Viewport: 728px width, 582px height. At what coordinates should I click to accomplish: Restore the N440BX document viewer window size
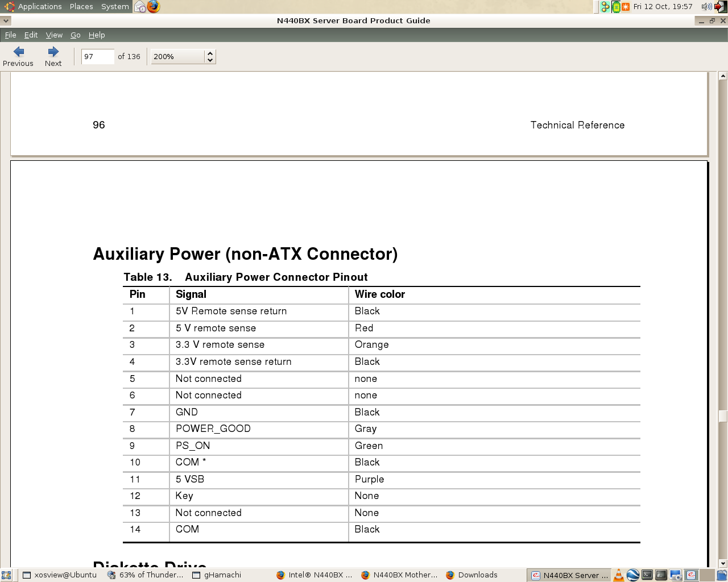pos(712,21)
